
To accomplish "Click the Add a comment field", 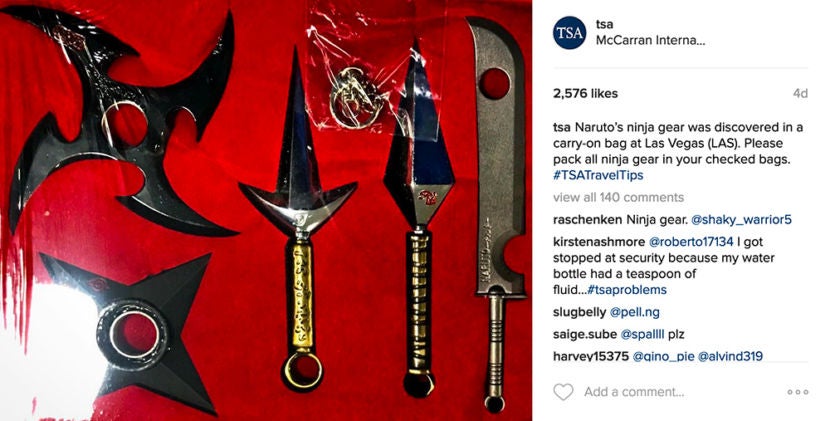I will tap(634, 392).
